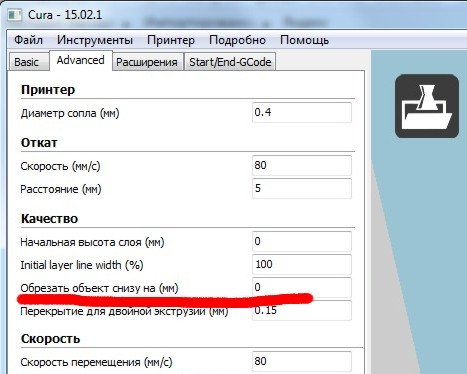The image size is (467, 374).
Task: Click the Обрезать объект снизу на label
Action: pyautogui.click(x=99, y=288)
